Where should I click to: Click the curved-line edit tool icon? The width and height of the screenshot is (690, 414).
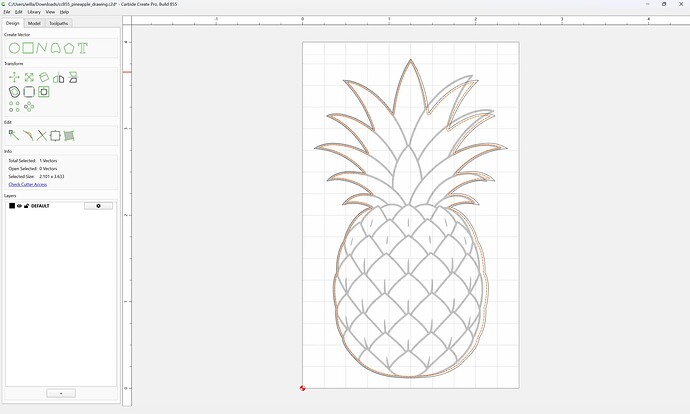coord(28,136)
